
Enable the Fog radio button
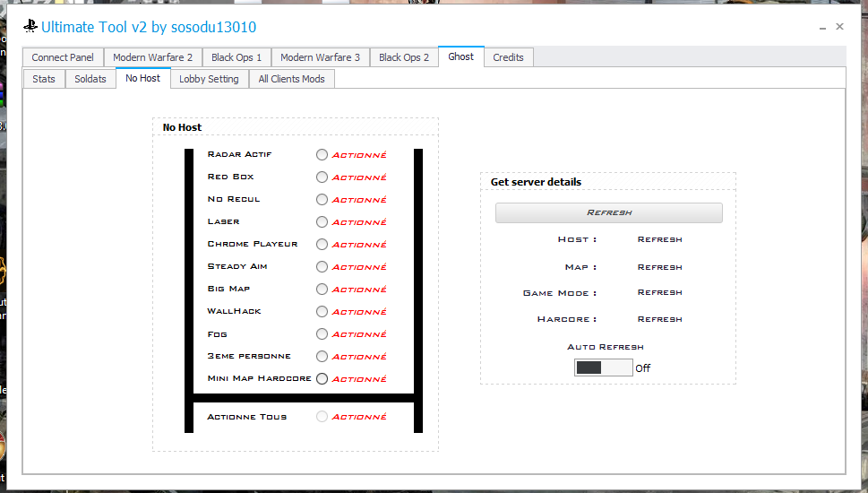coord(322,334)
